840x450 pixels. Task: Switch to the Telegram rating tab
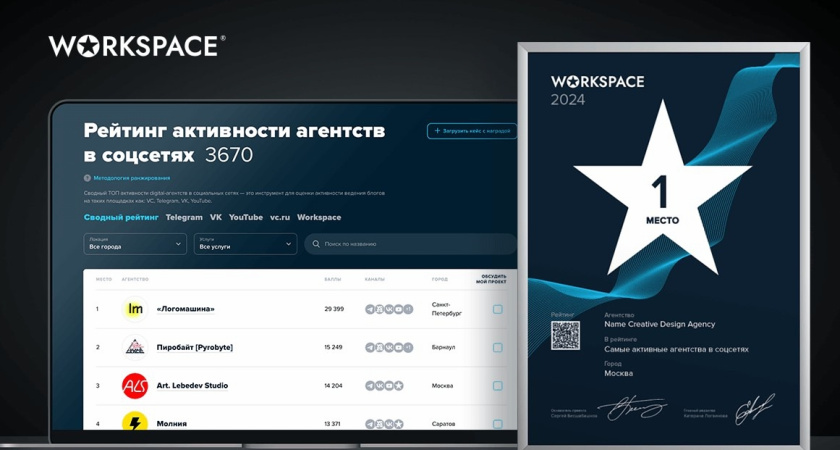click(184, 217)
